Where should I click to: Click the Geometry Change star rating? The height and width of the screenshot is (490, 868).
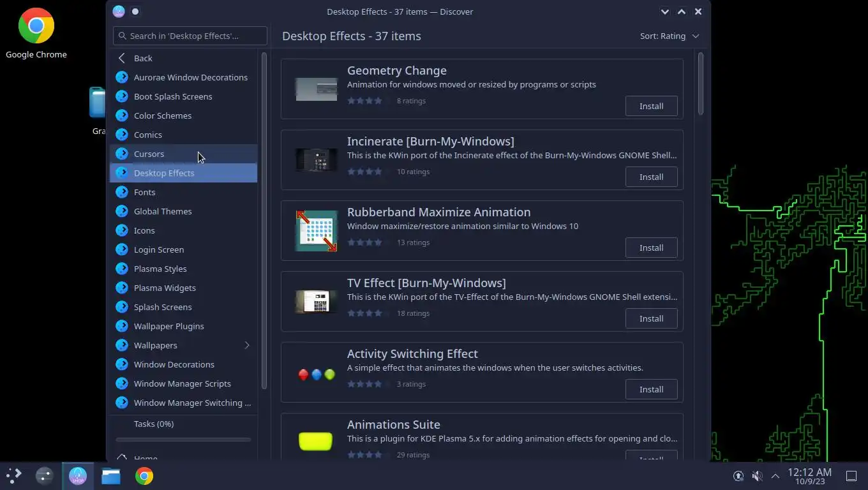tap(370, 101)
